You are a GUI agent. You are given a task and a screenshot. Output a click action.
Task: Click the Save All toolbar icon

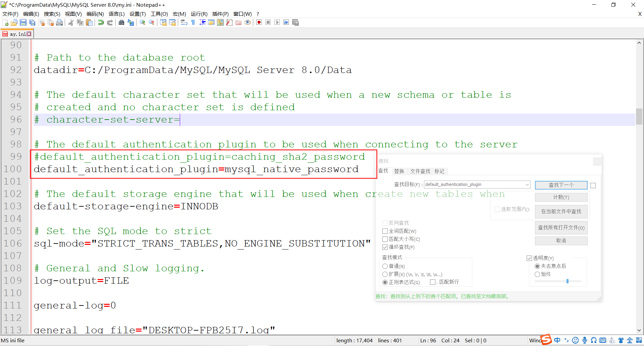[x=32, y=22]
